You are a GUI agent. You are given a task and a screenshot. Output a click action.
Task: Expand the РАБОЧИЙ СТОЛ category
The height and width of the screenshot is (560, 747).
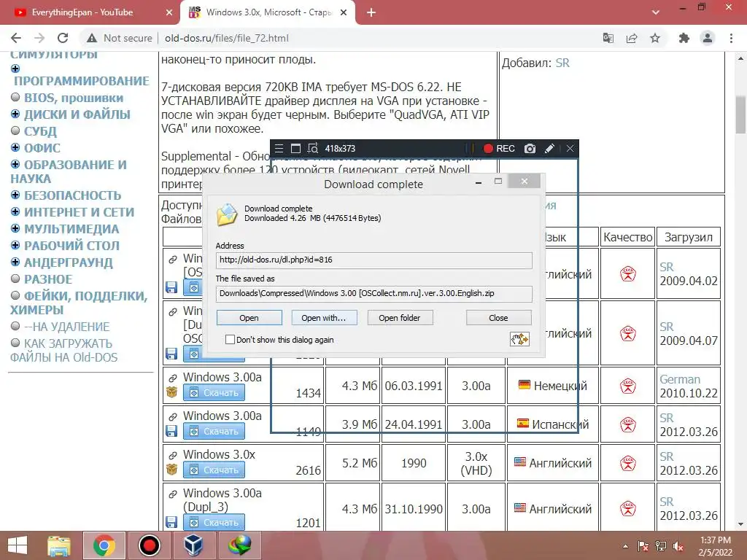(x=15, y=245)
